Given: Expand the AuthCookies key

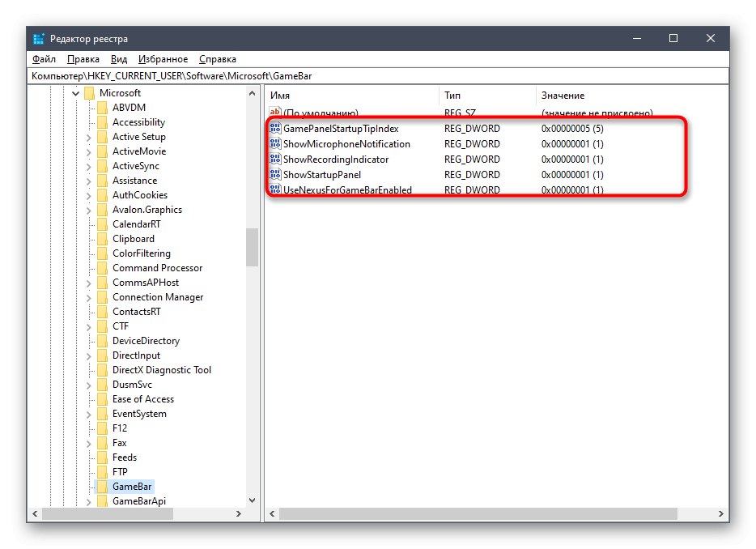Looking at the screenshot, I should (89, 195).
